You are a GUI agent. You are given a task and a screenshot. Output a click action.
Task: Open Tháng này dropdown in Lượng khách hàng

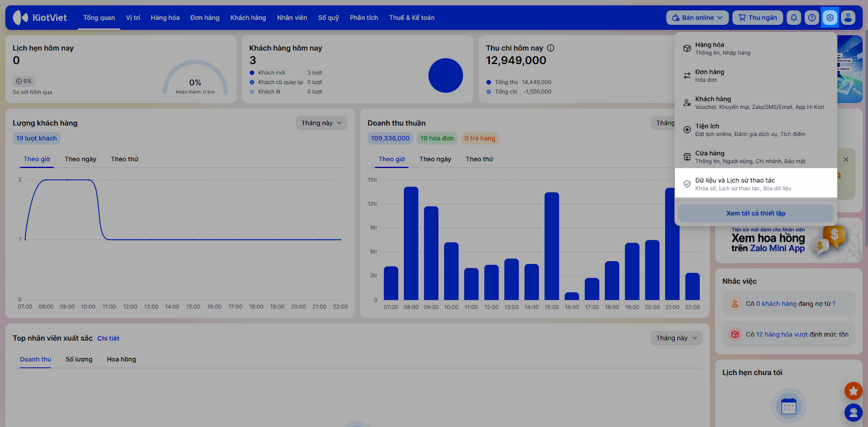click(x=321, y=123)
